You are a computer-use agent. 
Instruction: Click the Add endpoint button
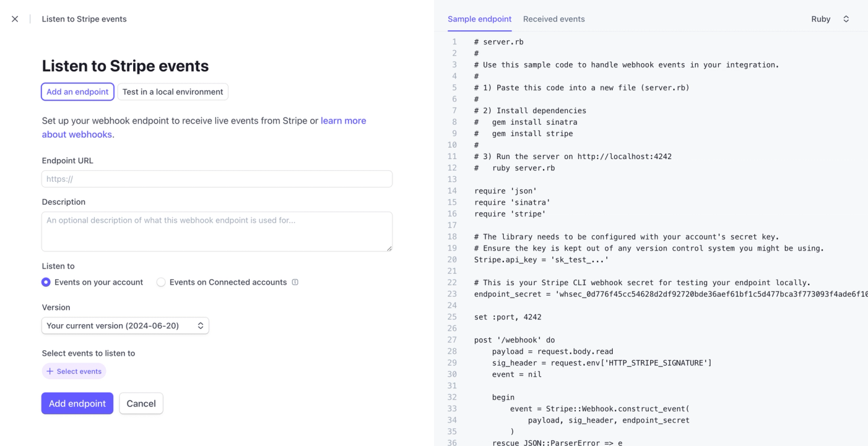77,403
